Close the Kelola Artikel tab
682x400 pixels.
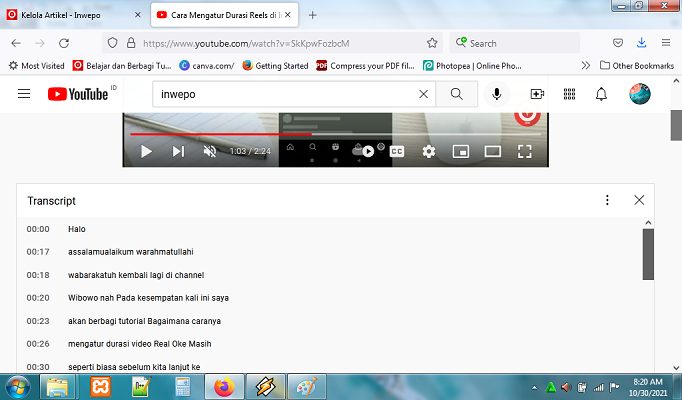pyautogui.click(x=137, y=15)
